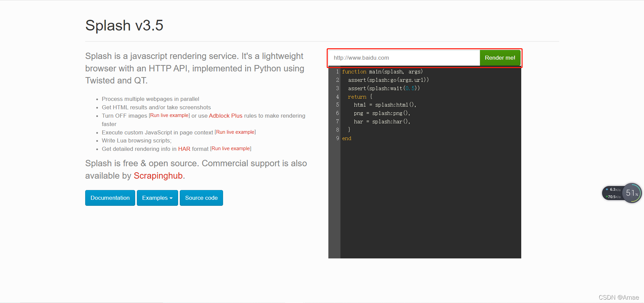Open the HAR format link
Viewport: 644px width, 303px height.
[184, 149]
